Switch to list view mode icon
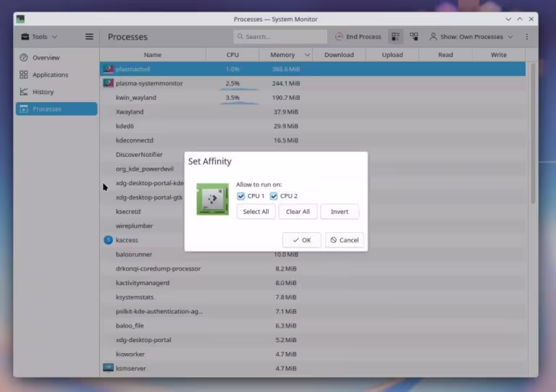 click(395, 36)
